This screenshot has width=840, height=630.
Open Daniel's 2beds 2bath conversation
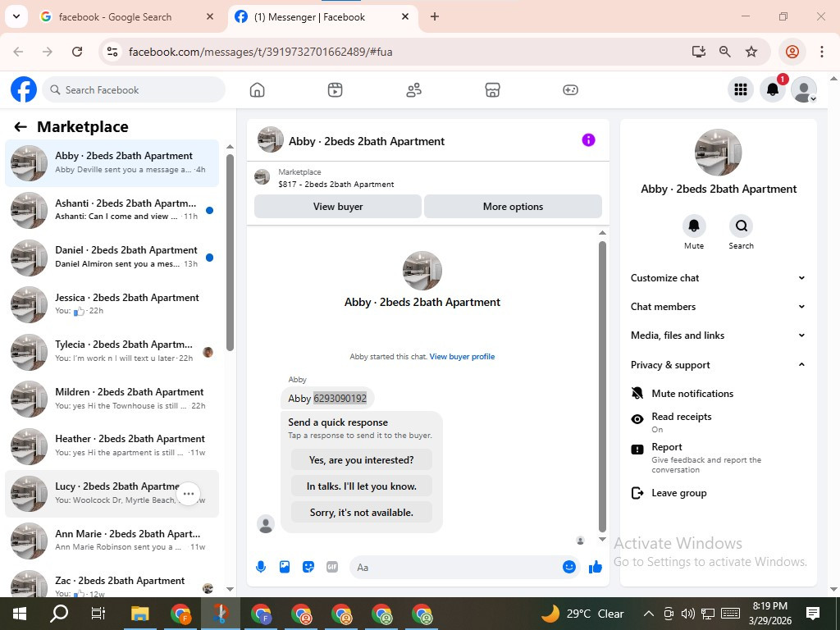point(112,257)
